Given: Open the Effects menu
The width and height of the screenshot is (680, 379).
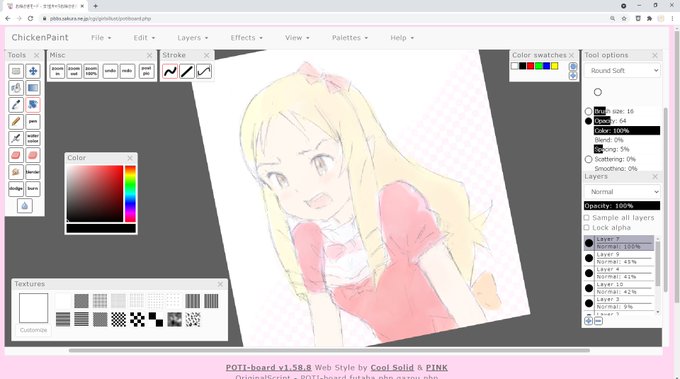Looking at the screenshot, I should (246, 38).
